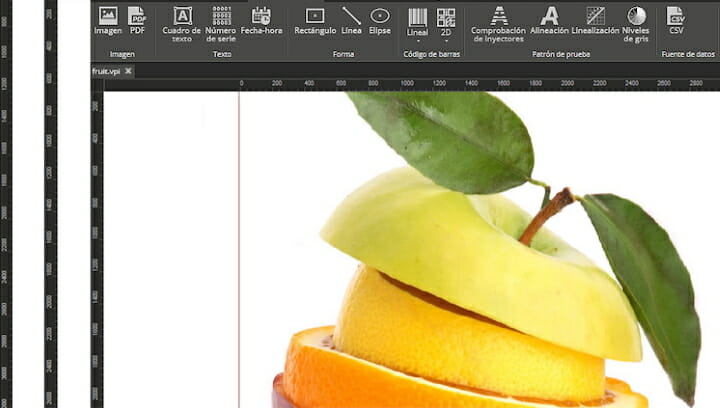The image size is (720, 408).
Task: Add a Cuadro de texto text box
Action: point(182,24)
